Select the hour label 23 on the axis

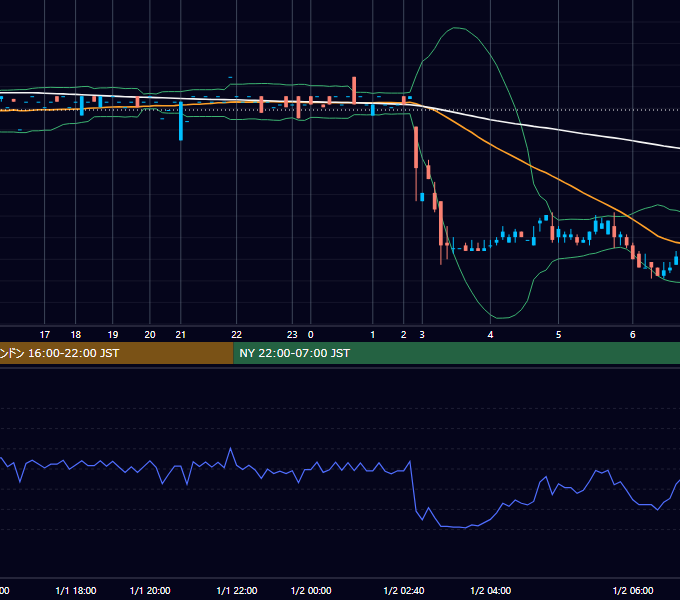pos(292,335)
